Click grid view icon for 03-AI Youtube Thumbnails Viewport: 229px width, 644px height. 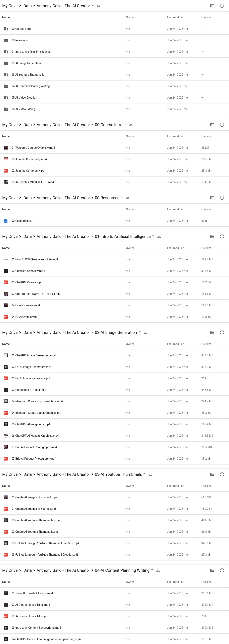pos(212,474)
